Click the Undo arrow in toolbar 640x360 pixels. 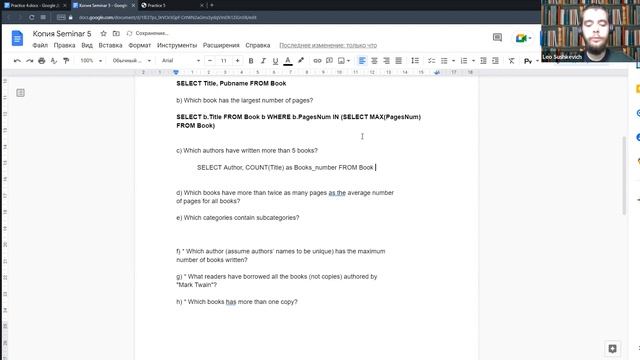[x=17, y=61]
